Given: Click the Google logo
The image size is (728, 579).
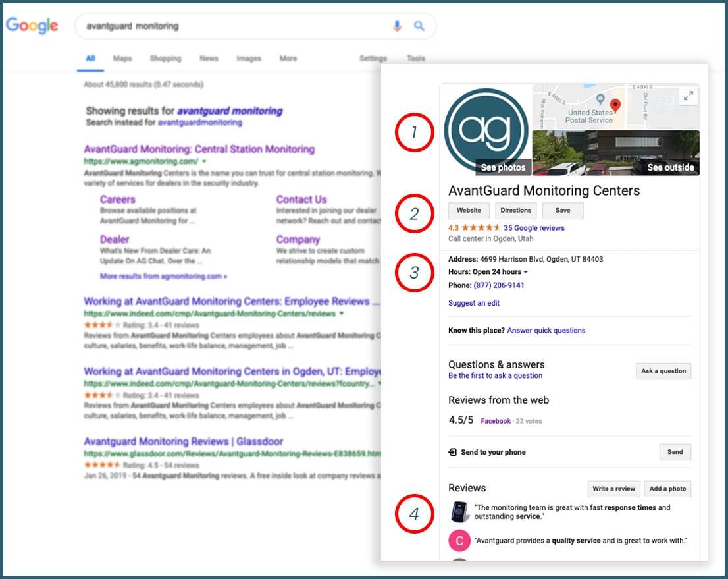Looking at the screenshot, I should (x=32, y=25).
